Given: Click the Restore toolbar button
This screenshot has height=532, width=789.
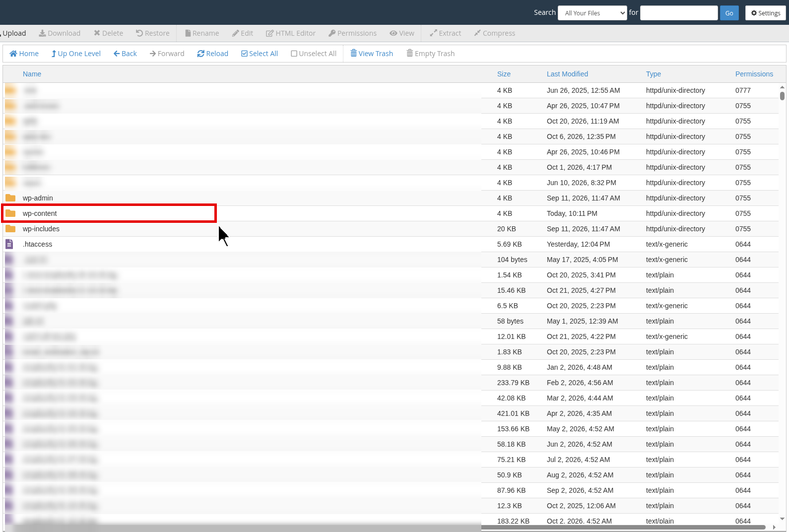Looking at the screenshot, I should (x=153, y=33).
